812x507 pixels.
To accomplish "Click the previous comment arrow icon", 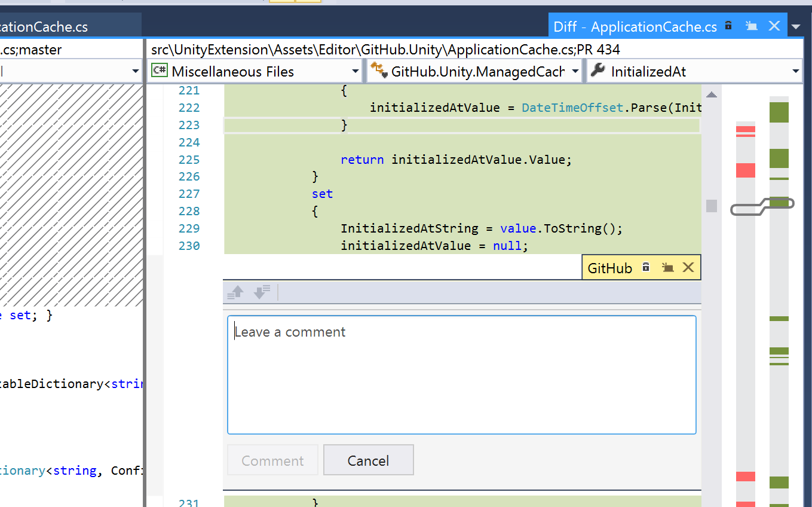I will [235, 292].
